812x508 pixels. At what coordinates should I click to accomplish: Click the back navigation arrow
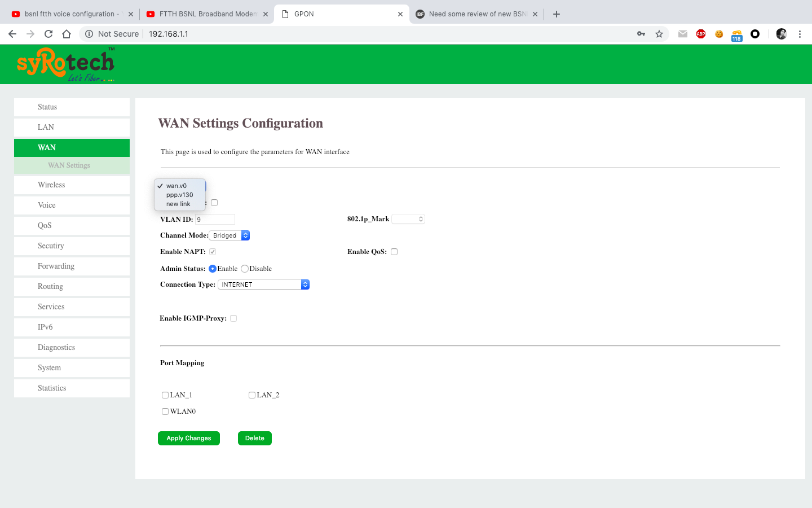(12, 34)
